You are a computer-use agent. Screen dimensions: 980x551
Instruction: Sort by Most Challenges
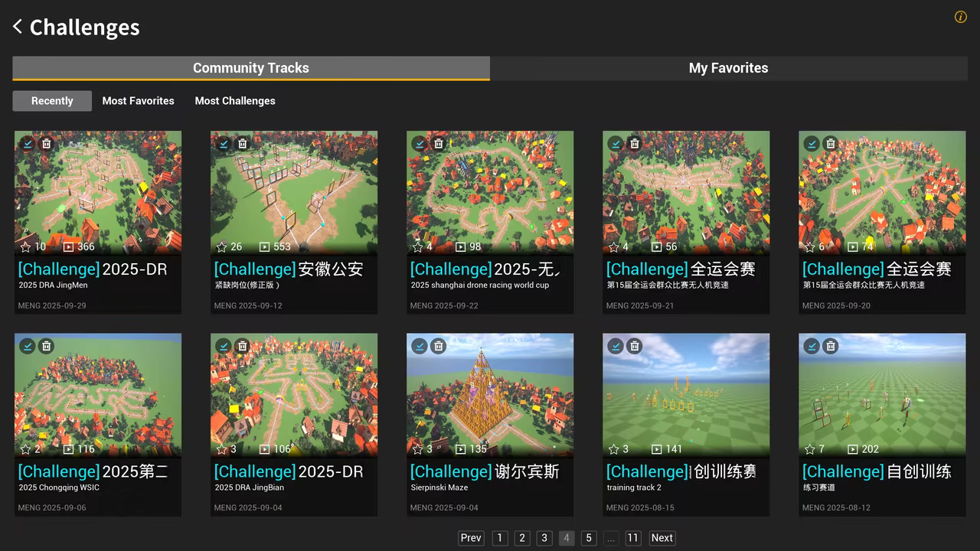click(235, 101)
